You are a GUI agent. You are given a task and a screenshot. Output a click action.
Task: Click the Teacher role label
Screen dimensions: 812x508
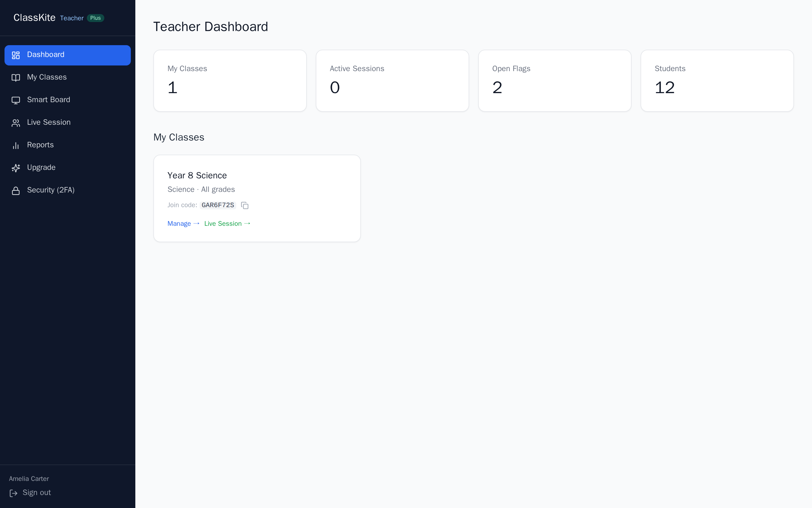click(72, 18)
